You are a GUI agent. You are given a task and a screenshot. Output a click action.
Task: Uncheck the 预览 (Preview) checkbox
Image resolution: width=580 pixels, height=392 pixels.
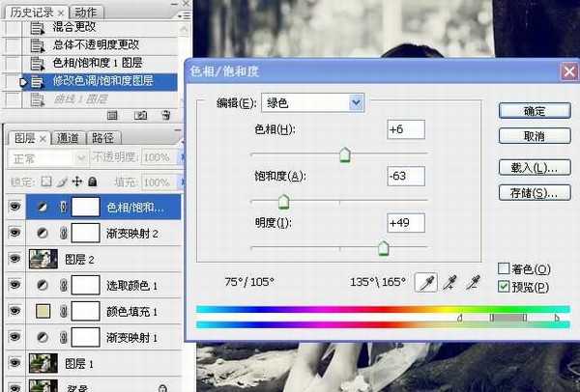tap(504, 287)
